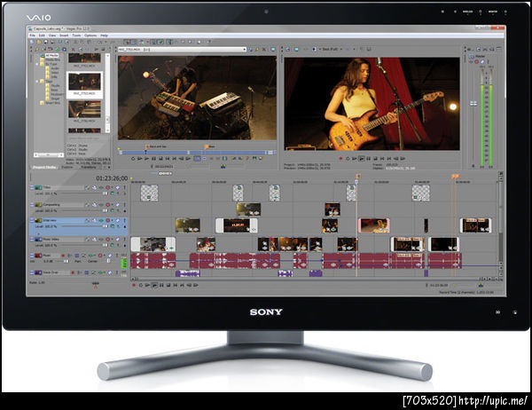The width and height of the screenshot is (532, 410).
Task: Click timeline Play From Start button
Action: (147, 286)
